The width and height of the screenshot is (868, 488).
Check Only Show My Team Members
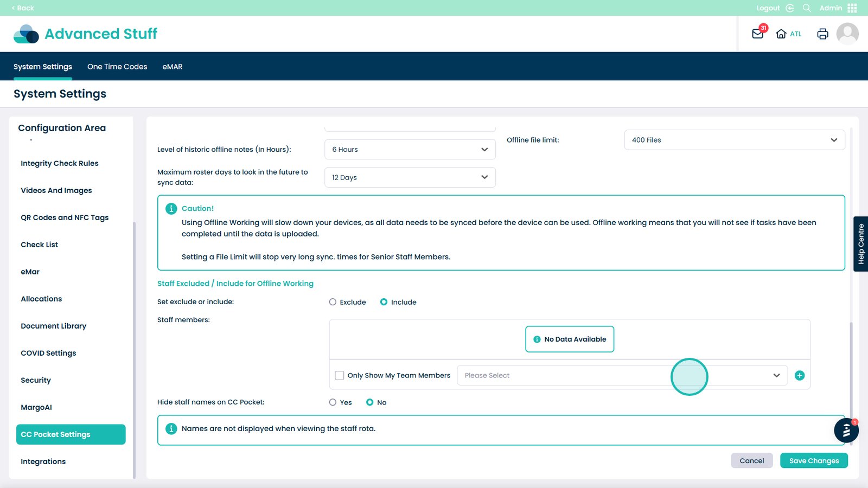point(340,376)
